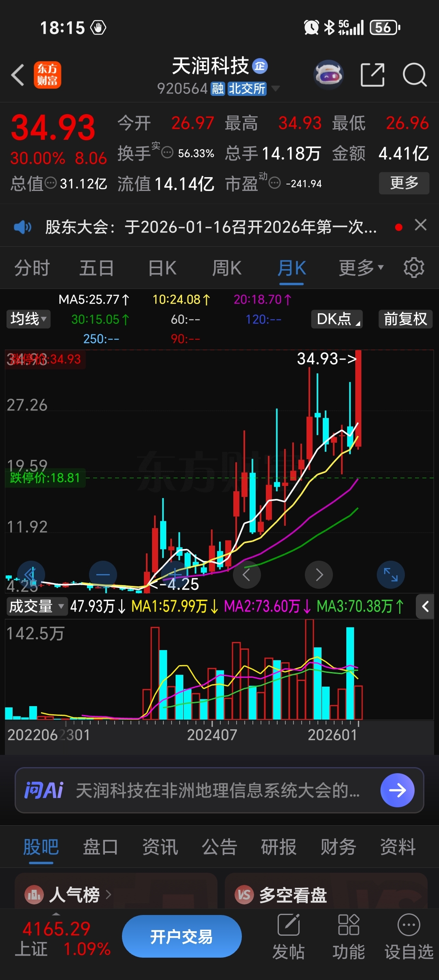Tap the current price 34.93
The width and height of the screenshot is (439, 980).
[53, 128]
